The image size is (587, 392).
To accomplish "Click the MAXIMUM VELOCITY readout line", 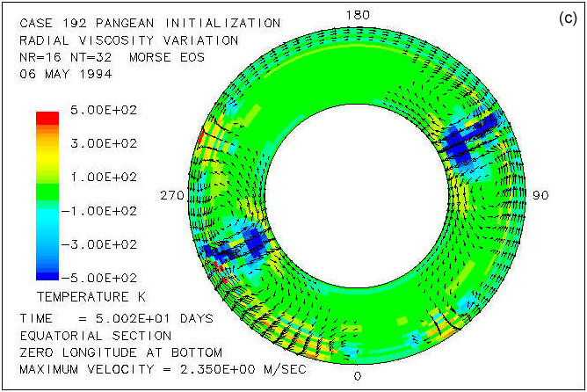I will click(163, 368).
